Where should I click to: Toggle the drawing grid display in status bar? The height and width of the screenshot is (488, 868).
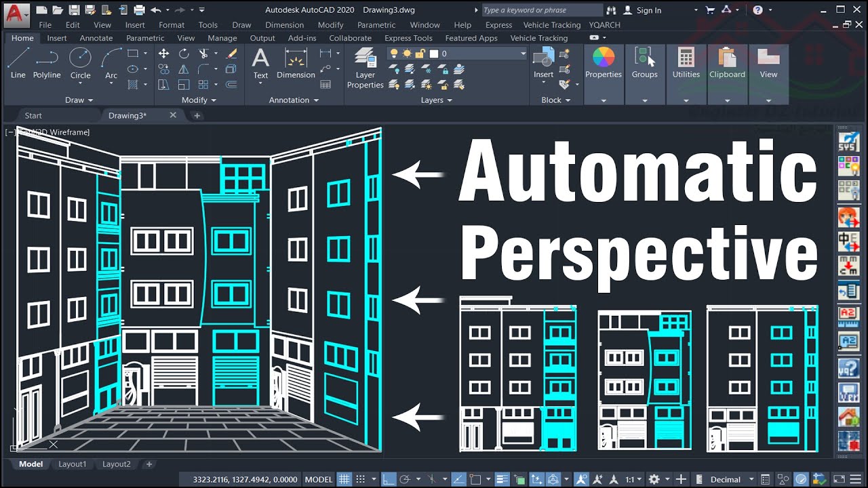[345, 479]
